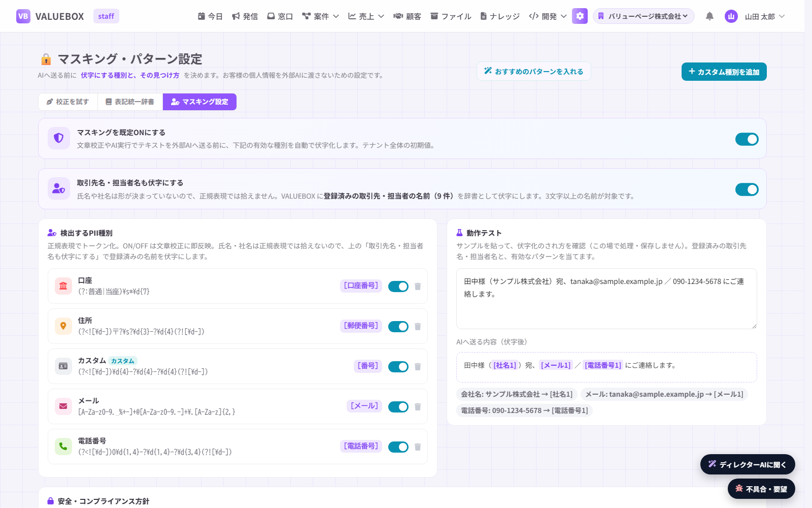Open the notifications bell icon
This screenshot has width=812, height=508.
point(709,16)
